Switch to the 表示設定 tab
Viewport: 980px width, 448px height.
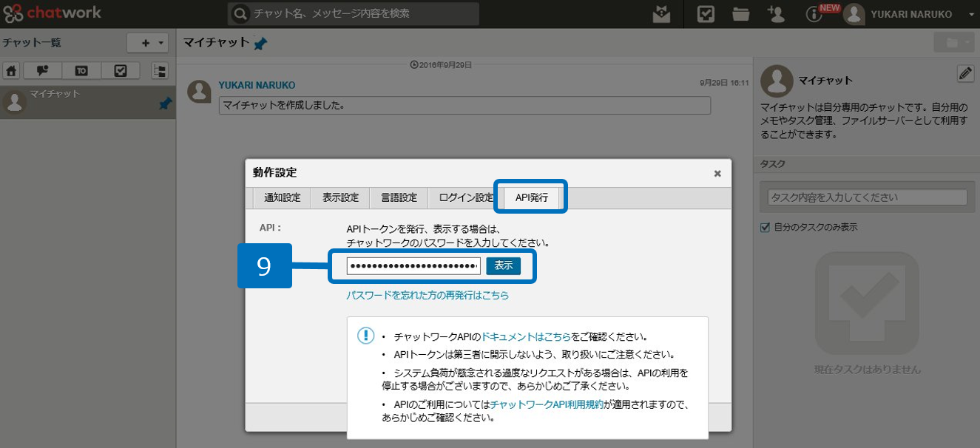(x=340, y=197)
